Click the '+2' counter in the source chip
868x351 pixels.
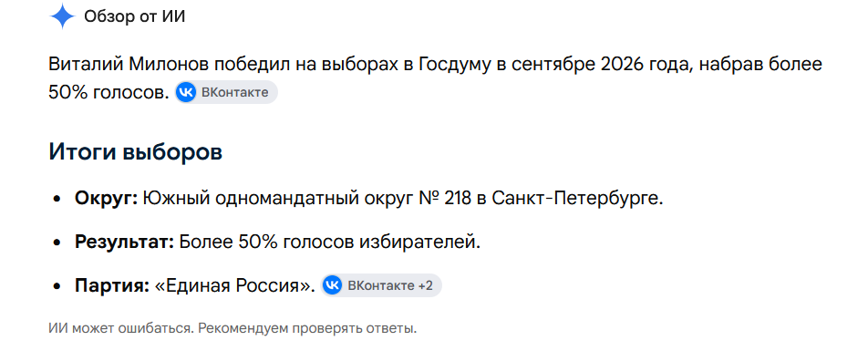coord(426,285)
